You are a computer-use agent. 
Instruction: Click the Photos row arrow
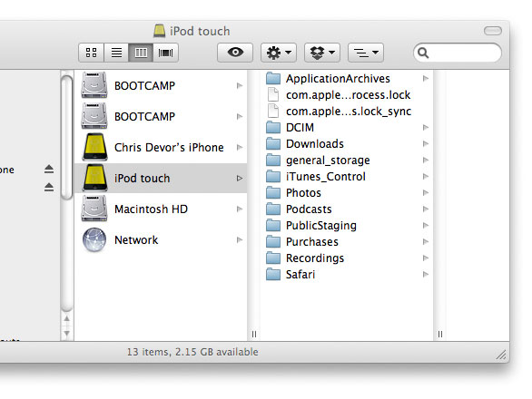pyautogui.click(x=426, y=192)
